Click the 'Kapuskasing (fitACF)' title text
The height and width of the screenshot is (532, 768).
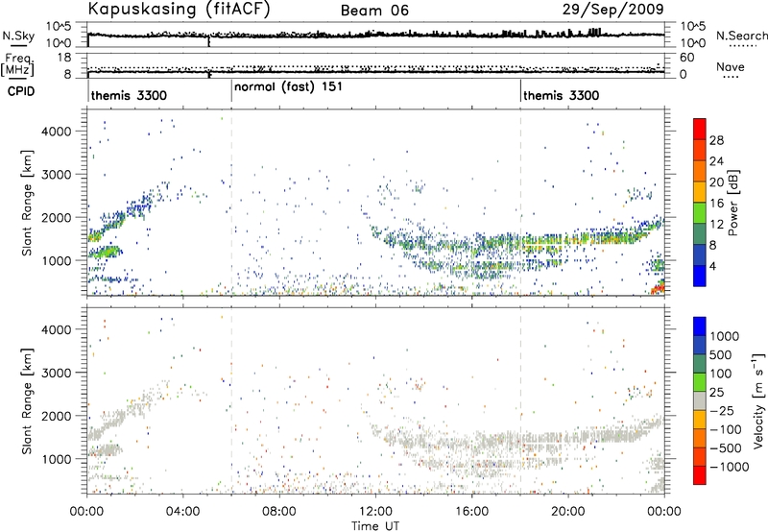[179, 9]
